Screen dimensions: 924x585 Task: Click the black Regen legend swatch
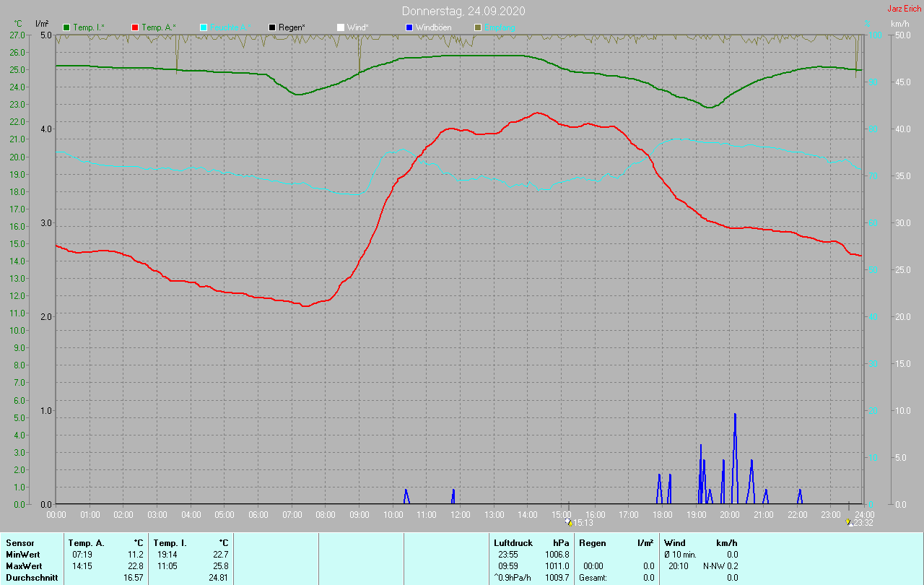272,27
